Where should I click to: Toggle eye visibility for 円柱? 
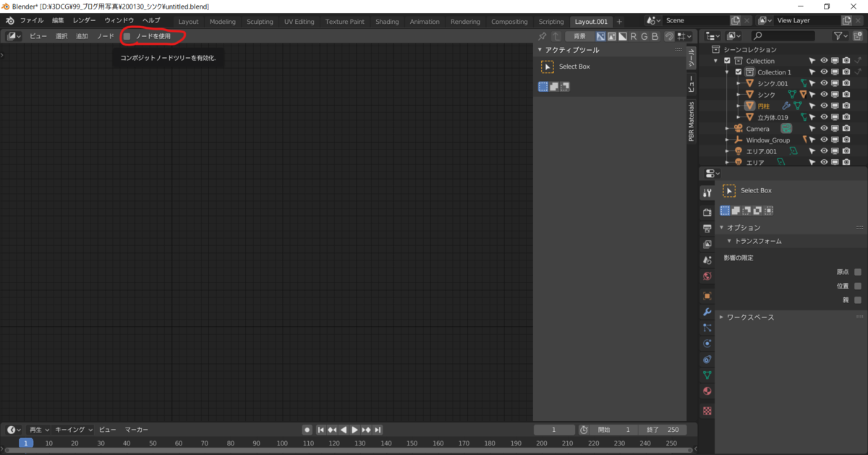824,106
